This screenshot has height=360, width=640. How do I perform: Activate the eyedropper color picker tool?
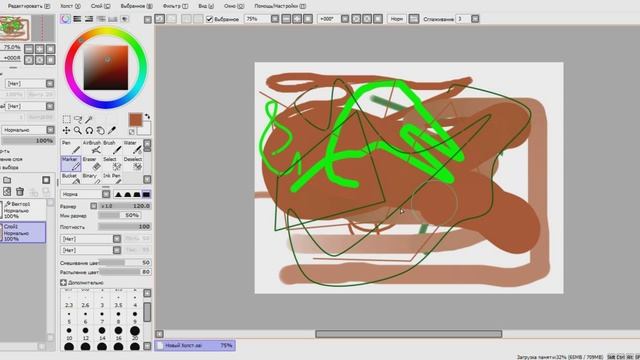pyautogui.click(x=112, y=130)
